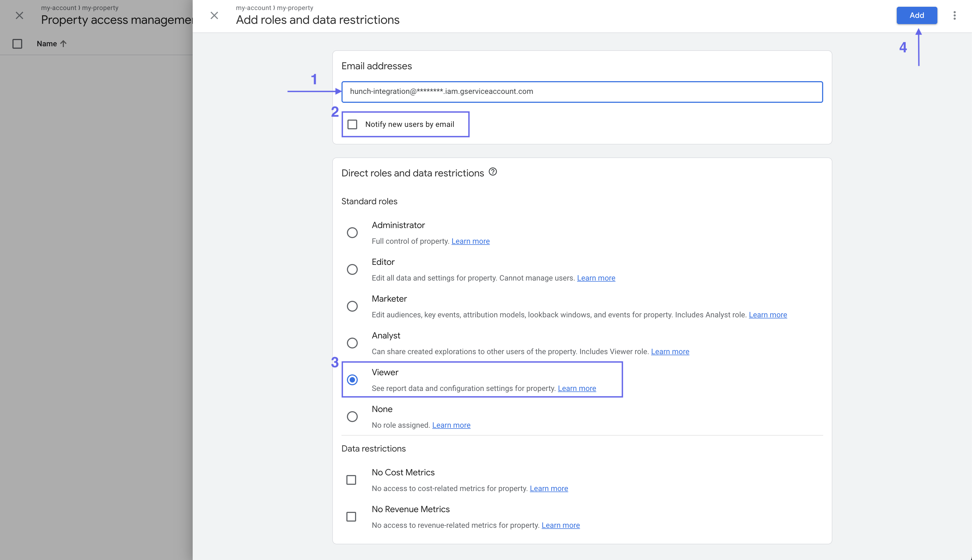Select the Administrator role

[352, 233]
